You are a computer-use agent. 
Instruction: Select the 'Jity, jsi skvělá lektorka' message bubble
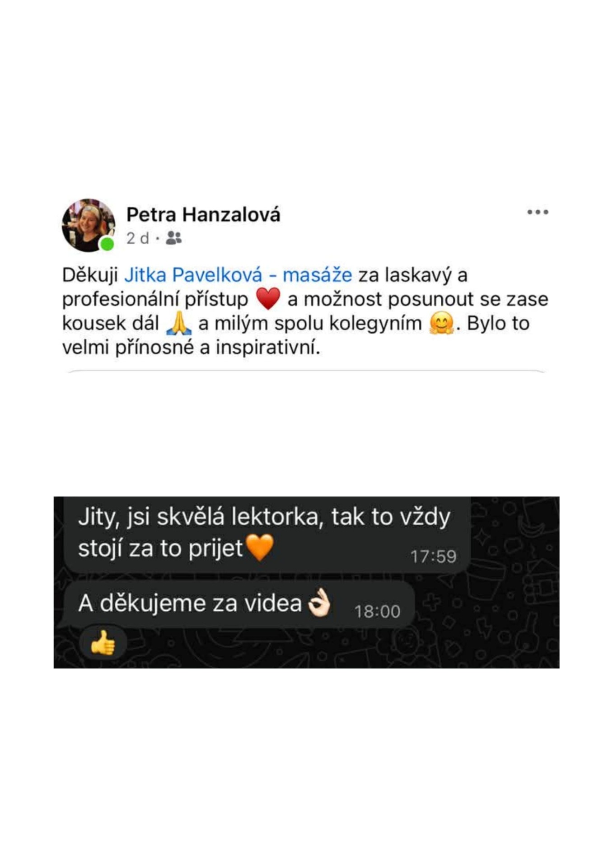pos(267,535)
